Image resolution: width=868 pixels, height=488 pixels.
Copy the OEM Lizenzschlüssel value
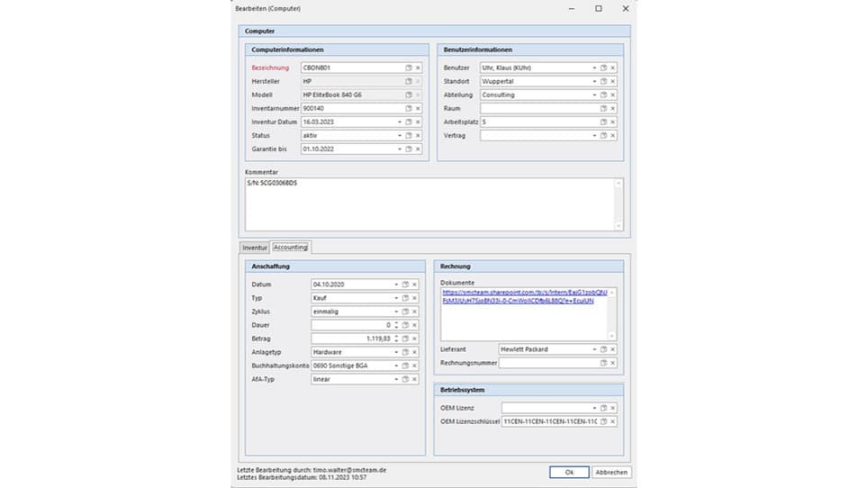pyautogui.click(x=603, y=421)
